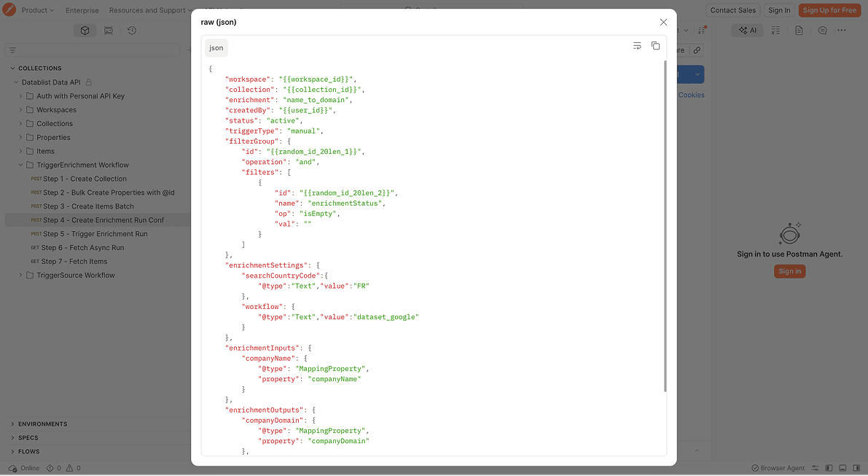Click variables icon with red notification dot

point(702,31)
